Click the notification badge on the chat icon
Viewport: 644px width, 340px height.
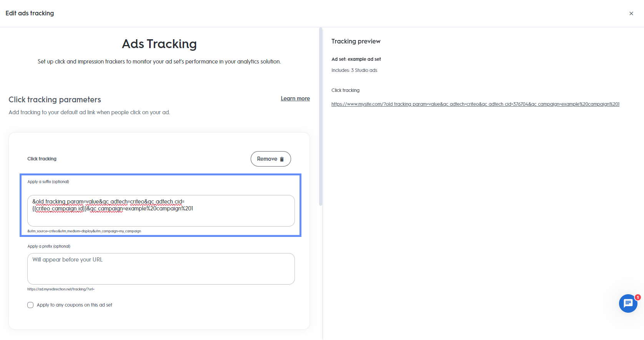[x=638, y=297]
